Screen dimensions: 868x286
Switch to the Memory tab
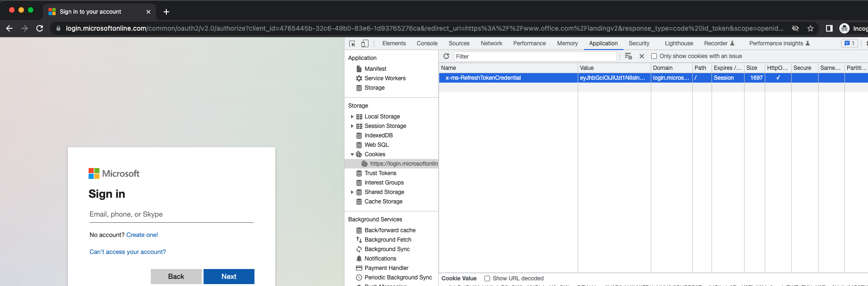point(567,43)
